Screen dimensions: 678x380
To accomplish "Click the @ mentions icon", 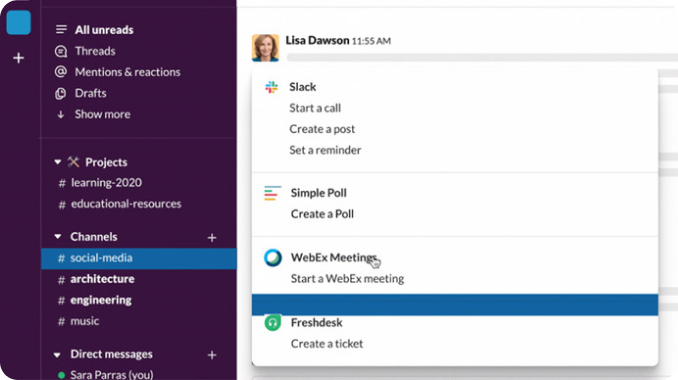I will (x=61, y=72).
